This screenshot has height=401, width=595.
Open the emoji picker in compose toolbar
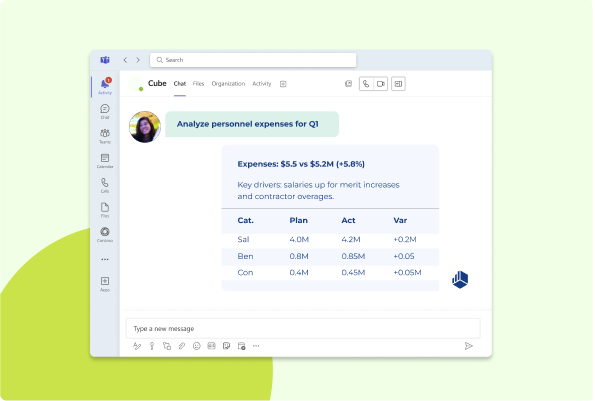(197, 346)
